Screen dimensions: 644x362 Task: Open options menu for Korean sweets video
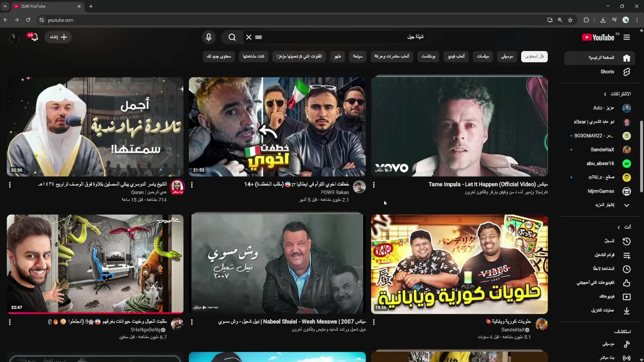(x=374, y=322)
